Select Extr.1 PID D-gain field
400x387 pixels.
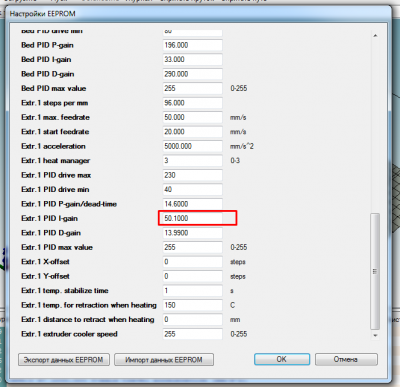pyautogui.click(x=193, y=233)
